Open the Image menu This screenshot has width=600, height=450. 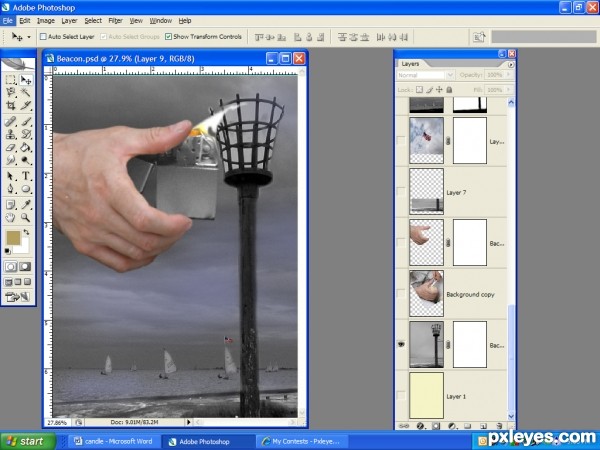[46, 21]
